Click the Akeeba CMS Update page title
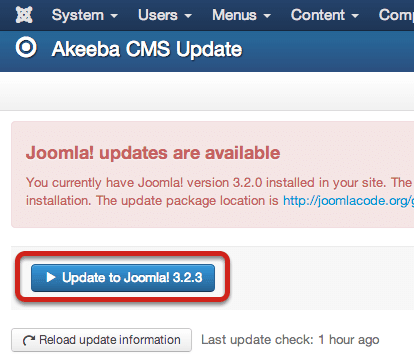The image size is (414, 362). click(x=147, y=49)
